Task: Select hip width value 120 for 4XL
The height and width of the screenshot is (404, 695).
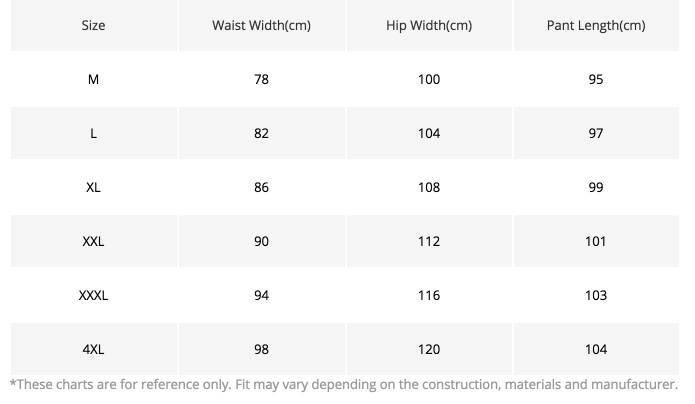Action: pos(428,349)
